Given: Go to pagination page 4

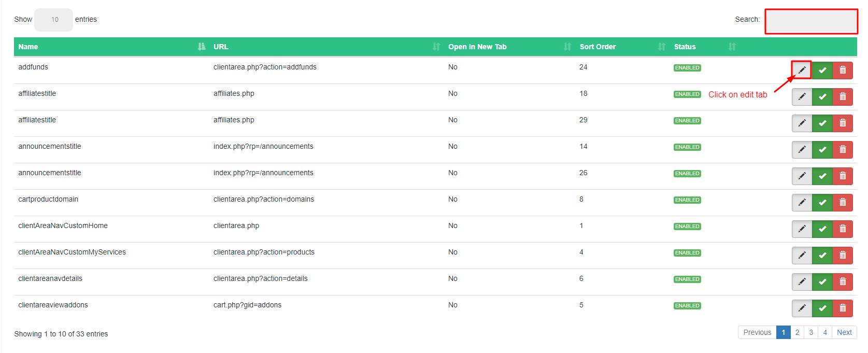Looking at the screenshot, I should [825, 332].
